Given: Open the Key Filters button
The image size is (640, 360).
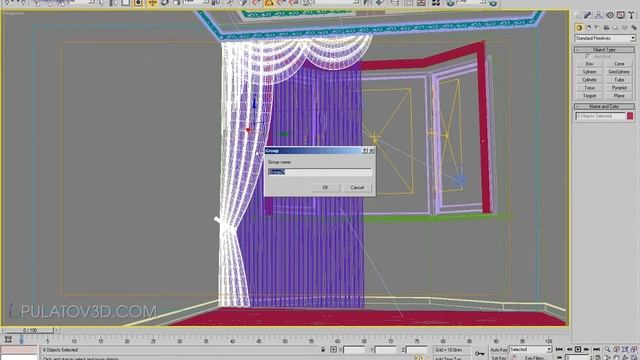Looking at the screenshot, I should click(535, 358).
